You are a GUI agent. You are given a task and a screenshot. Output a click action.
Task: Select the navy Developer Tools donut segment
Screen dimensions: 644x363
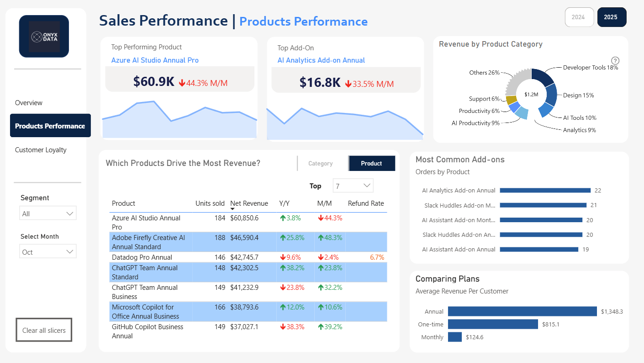coord(543,77)
